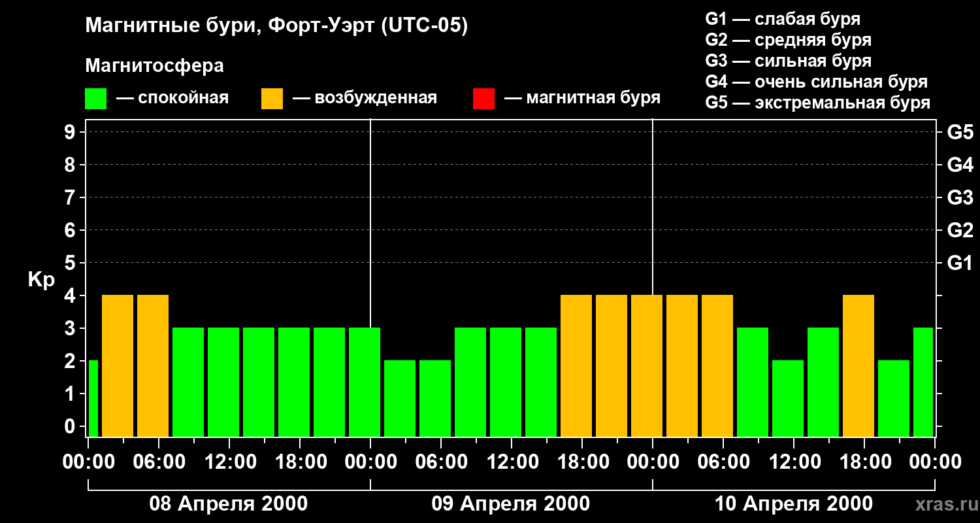This screenshot has width=980, height=523.
Task: Click the date label '08 Апреля 2000'
Action: (x=229, y=504)
